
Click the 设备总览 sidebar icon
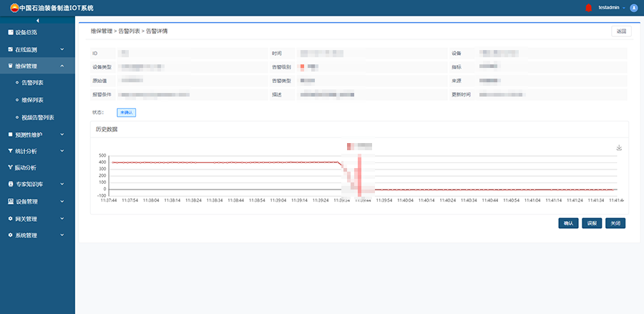(11, 32)
